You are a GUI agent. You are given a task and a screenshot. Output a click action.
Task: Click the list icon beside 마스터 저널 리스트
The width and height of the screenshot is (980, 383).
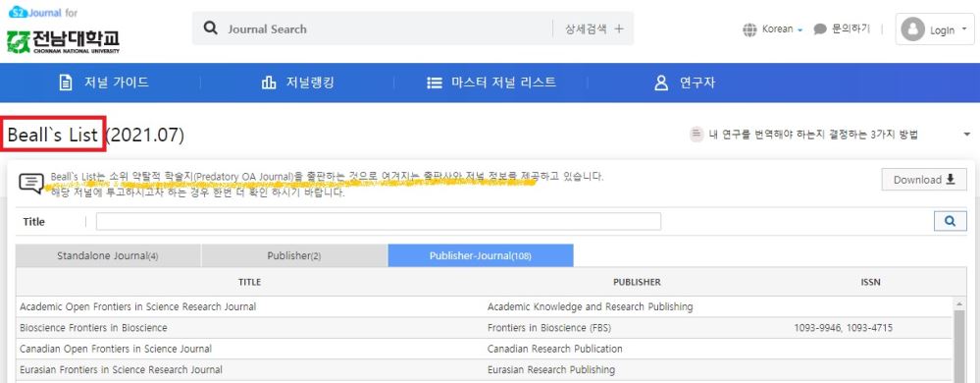tap(435, 82)
